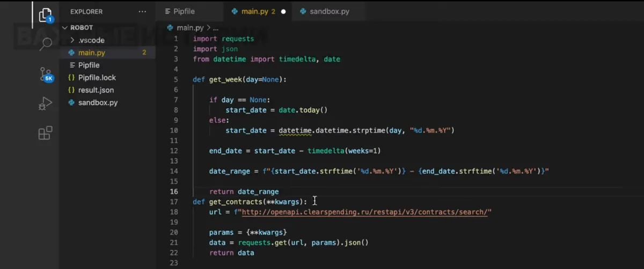Open the Extensions view icon
Viewport: 644px width, 269px height.
click(46, 133)
